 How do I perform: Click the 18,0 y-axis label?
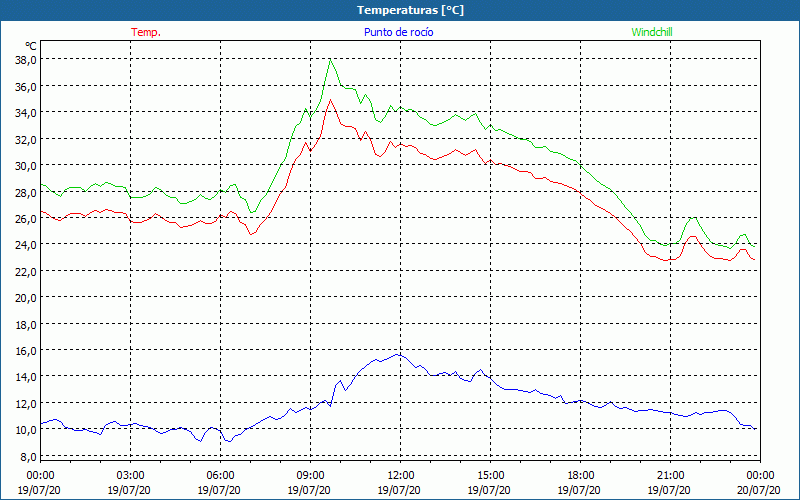pyautogui.click(x=27, y=324)
